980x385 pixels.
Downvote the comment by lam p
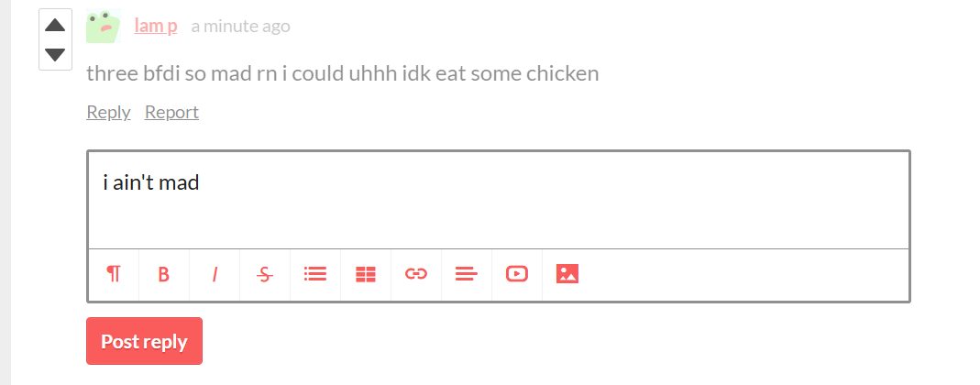pos(56,55)
